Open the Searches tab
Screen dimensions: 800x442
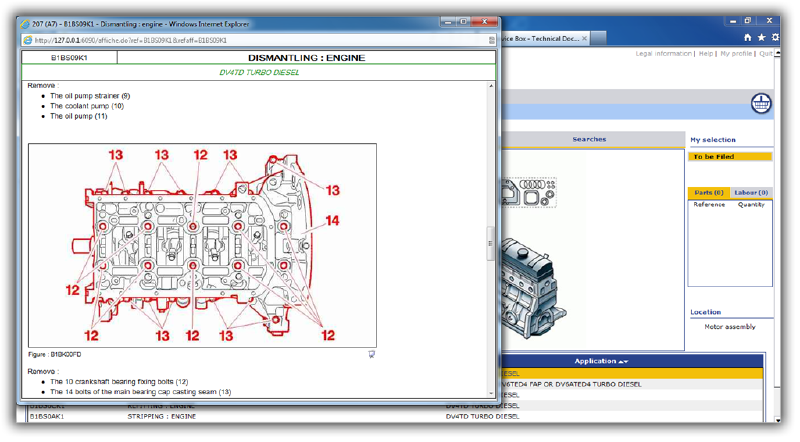[x=589, y=139]
